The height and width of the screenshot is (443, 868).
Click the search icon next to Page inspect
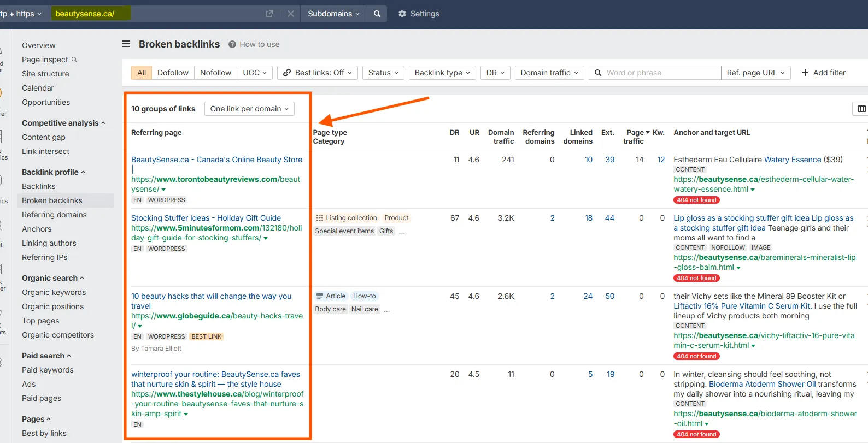click(74, 60)
